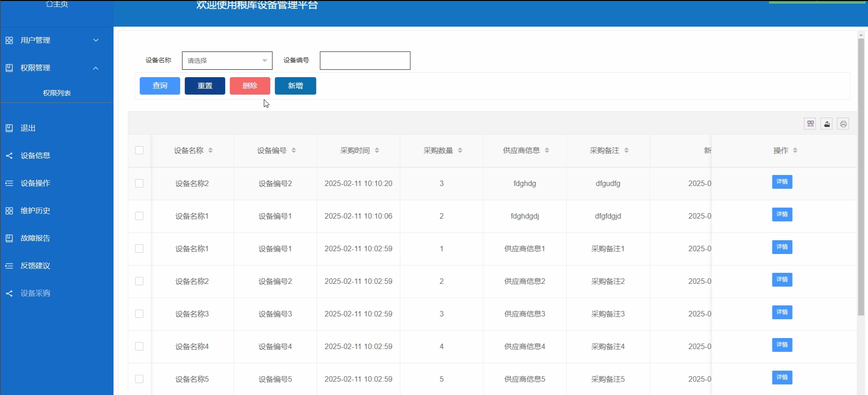Click the 设备信息 share icon
This screenshot has width=868, height=395.
click(9, 156)
